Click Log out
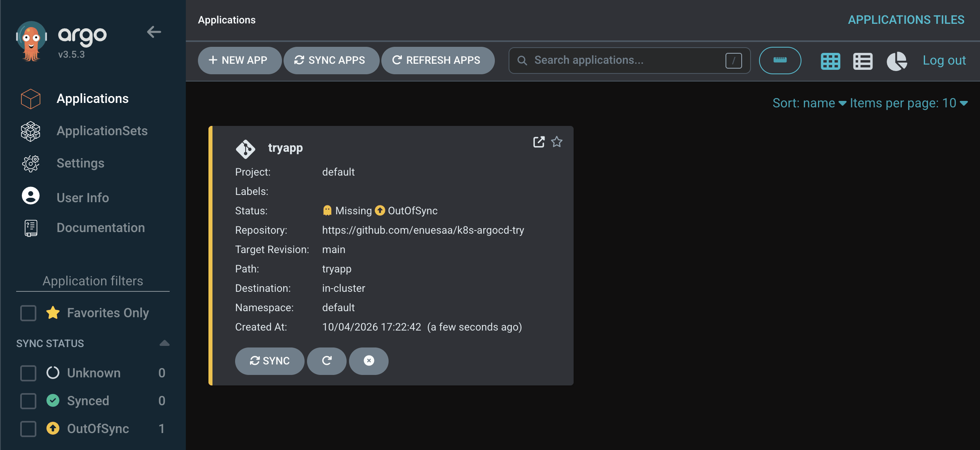This screenshot has height=450, width=980. click(944, 61)
